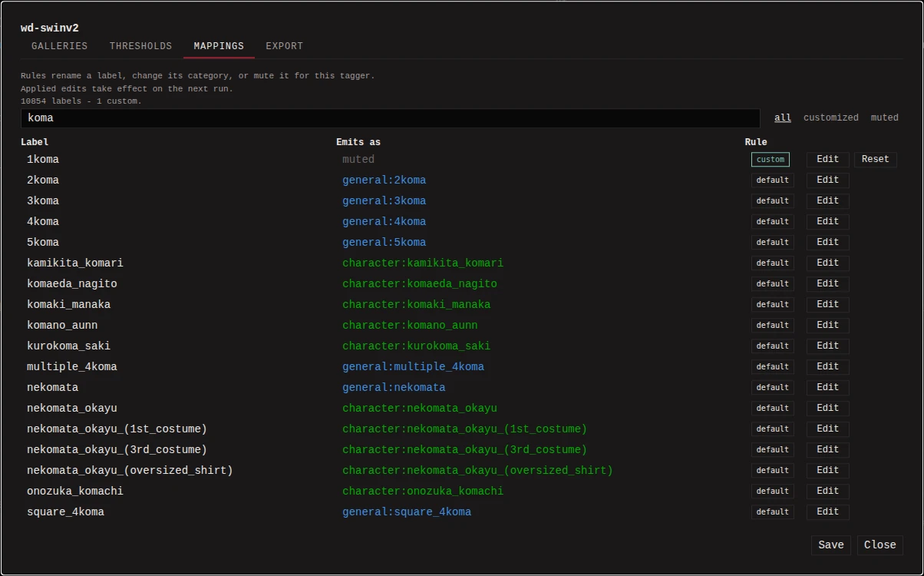This screenshot has width=924, height=576.
Task: Edit the onozuka_komachi mapping
Action: (x=828, y=491)
